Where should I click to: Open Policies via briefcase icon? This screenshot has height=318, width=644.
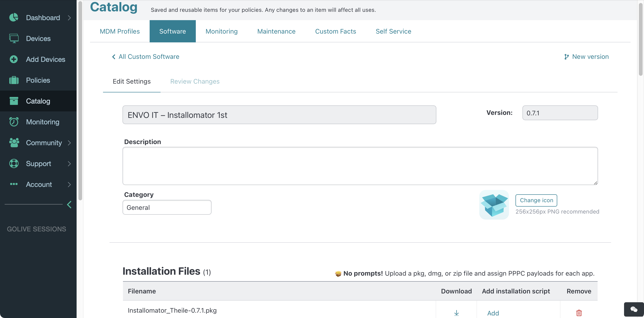pos(14,80)
